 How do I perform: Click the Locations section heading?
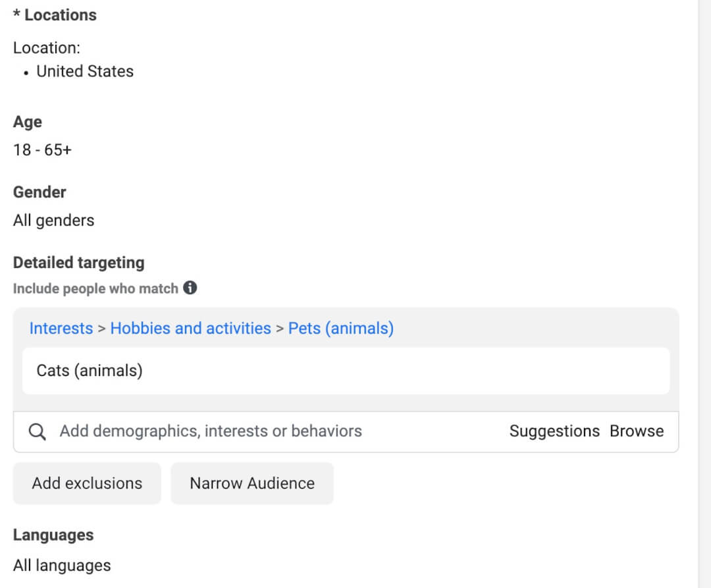coord(55,14)
